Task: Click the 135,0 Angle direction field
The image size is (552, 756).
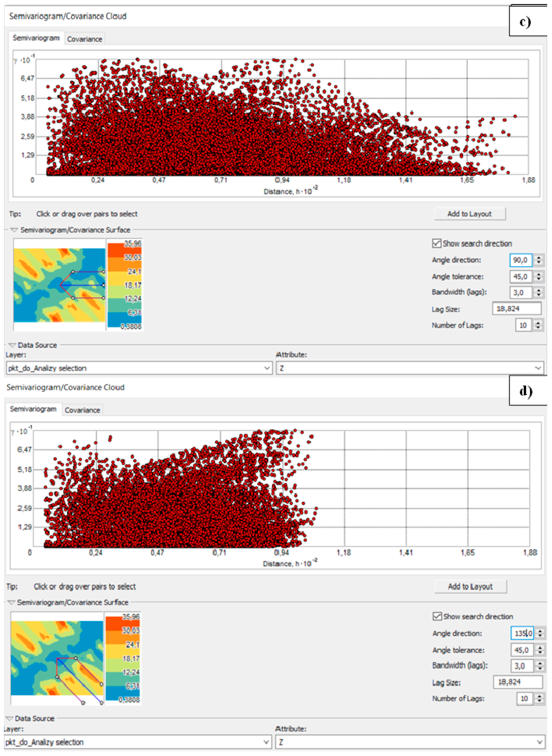Action: (522, 633)
